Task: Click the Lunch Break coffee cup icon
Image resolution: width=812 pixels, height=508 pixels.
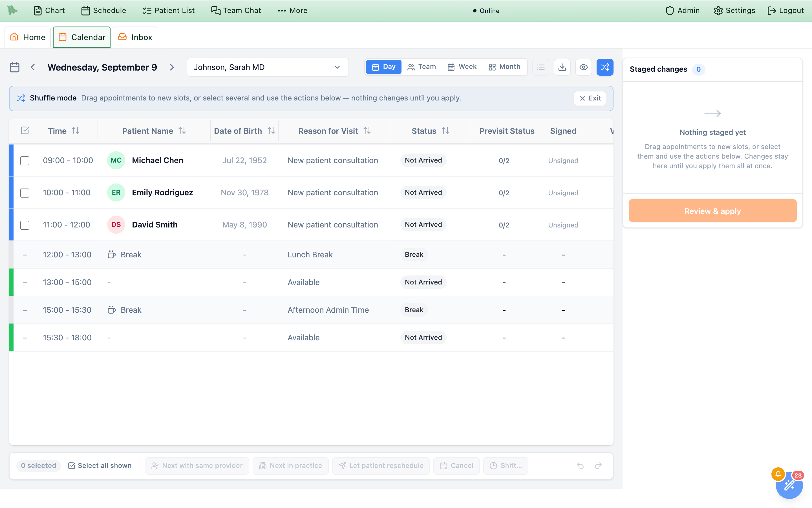Action: (112, 255)
